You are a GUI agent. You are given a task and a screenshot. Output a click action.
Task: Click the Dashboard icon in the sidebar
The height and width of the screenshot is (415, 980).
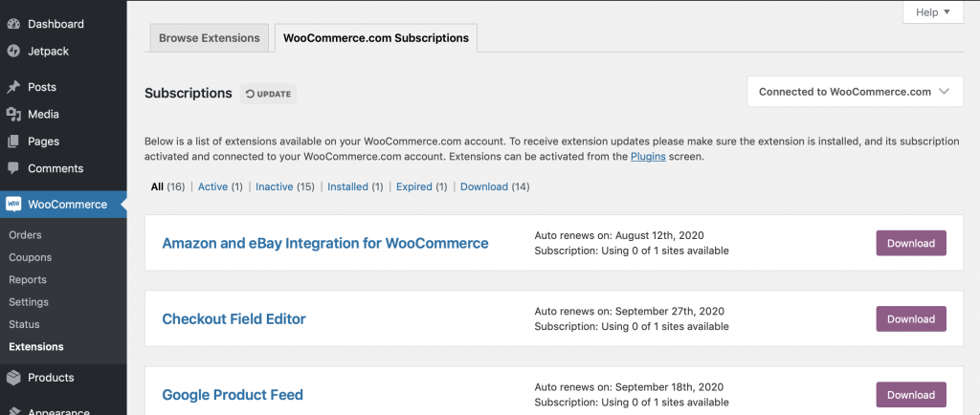click(13, 24)
